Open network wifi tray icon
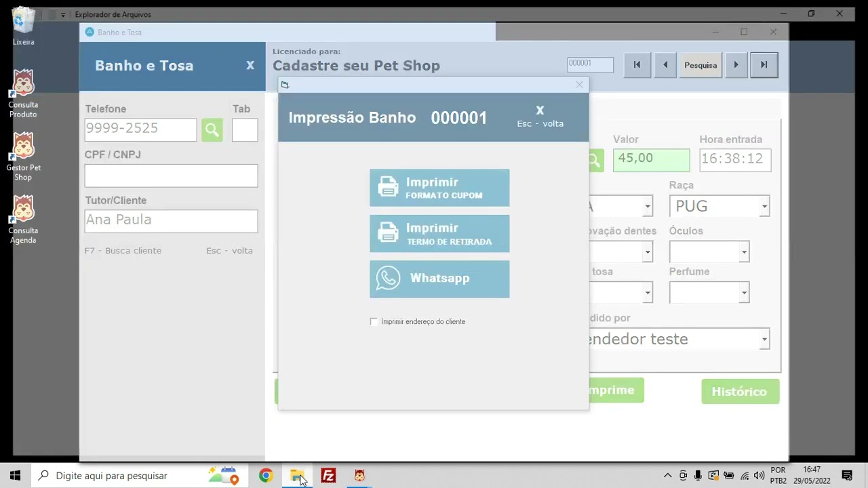This screenshot has height=488, width=868. (x=745, y=476)
